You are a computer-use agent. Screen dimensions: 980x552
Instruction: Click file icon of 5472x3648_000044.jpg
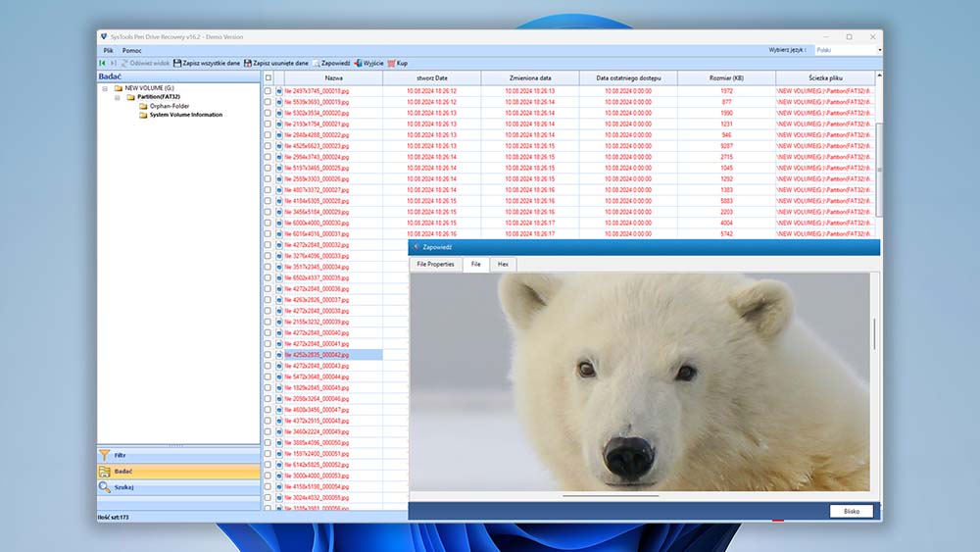(279, 376)
